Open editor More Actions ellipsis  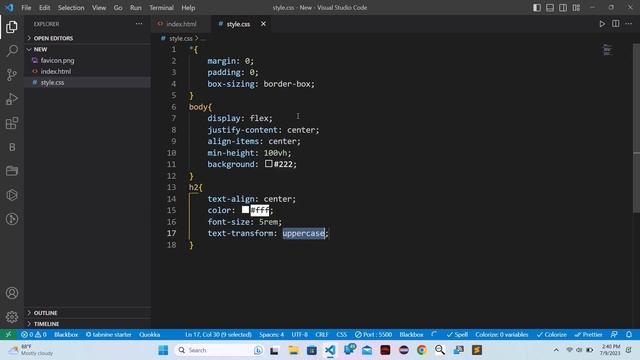pyautogui.click(x=629, y=24)
